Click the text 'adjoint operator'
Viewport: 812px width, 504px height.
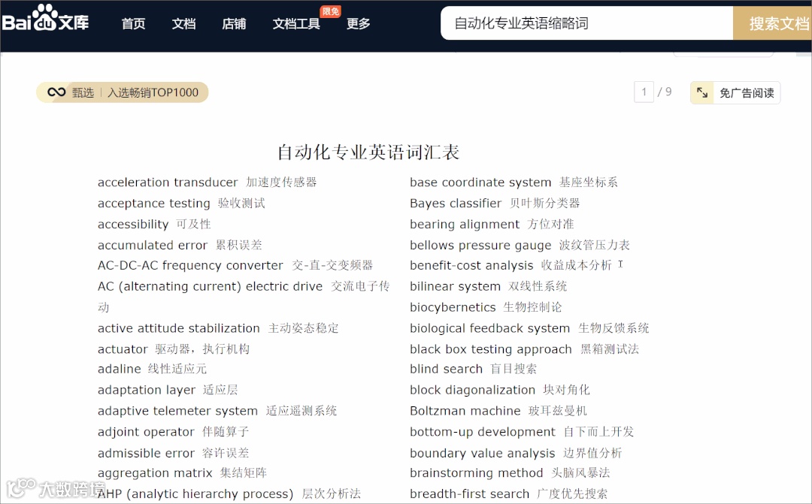(146, 432)
